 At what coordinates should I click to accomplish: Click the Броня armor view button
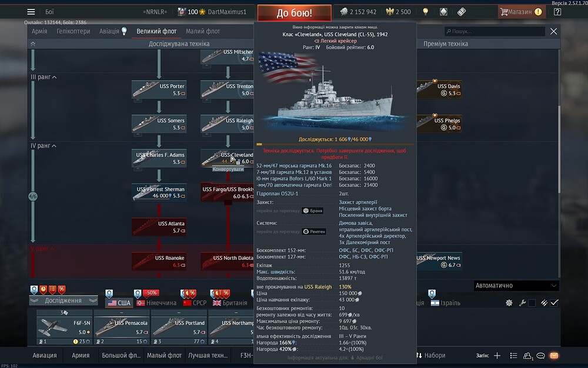[313, 211]
